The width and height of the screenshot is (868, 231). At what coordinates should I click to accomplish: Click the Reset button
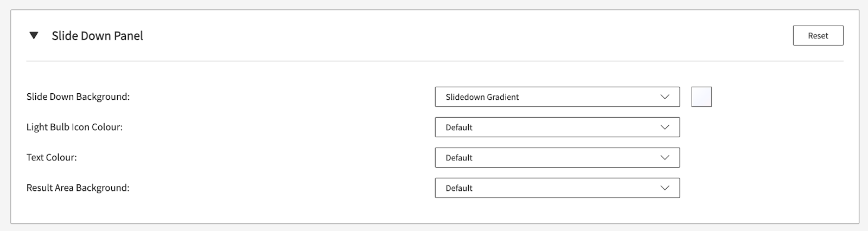tap(818, 36)
